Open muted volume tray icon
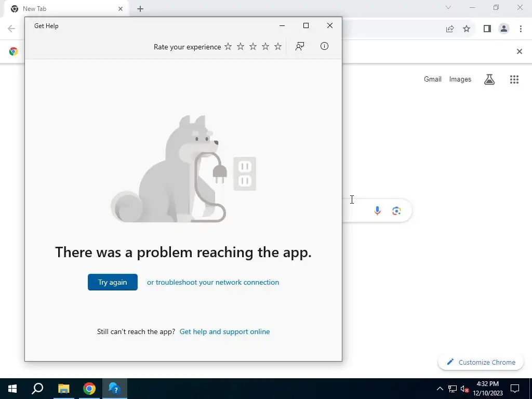The height and width of the screenshot is (399, 532). point(465,389)
